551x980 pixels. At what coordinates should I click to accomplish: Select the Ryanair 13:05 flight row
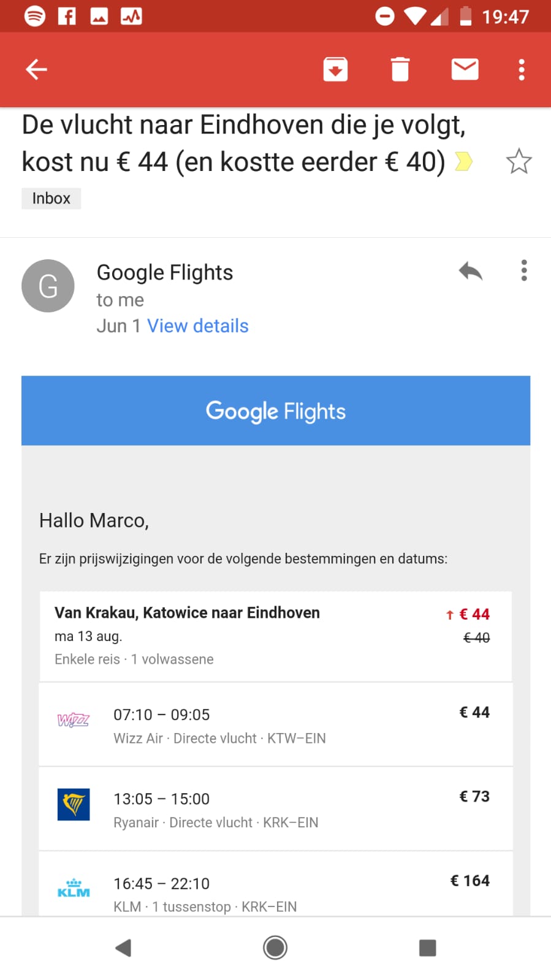(x=276, y=809)
